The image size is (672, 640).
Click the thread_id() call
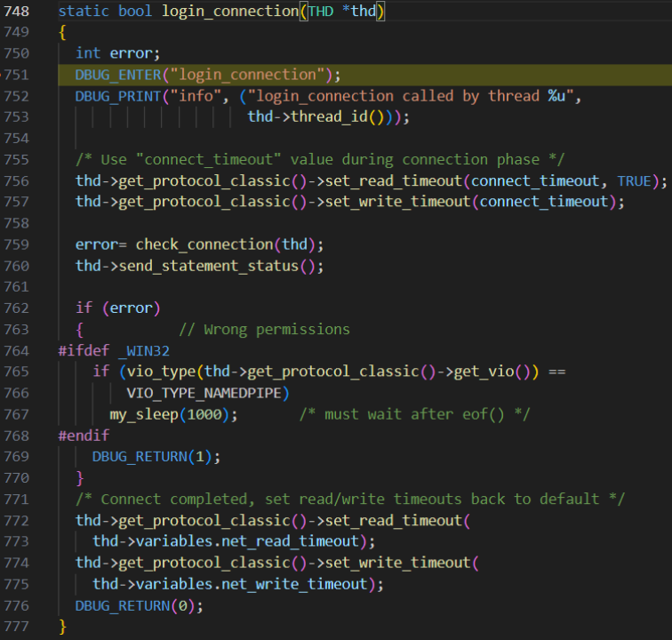coord(337,117)
